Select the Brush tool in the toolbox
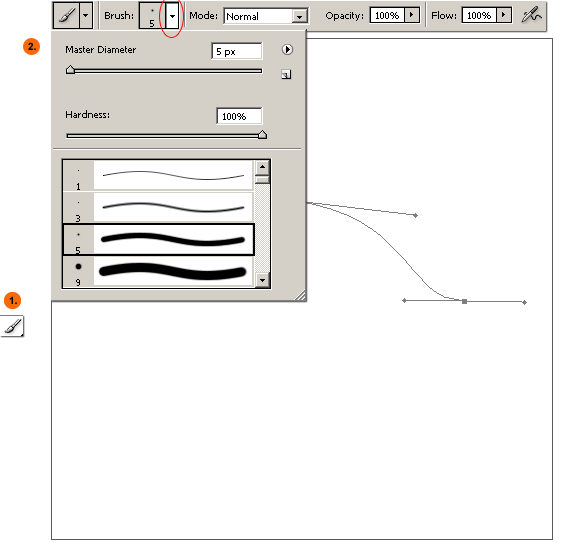Screen dimensions: 562x543 (13, 326)
